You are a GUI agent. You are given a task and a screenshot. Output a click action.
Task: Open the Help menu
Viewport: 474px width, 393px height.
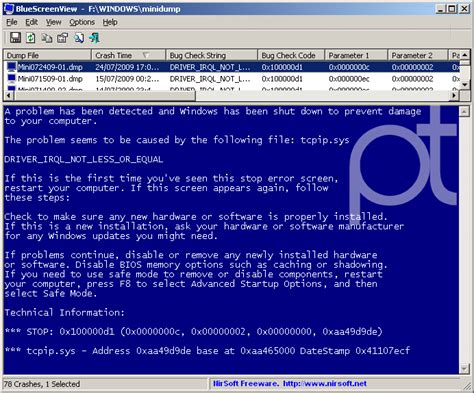tap(110, 22)
